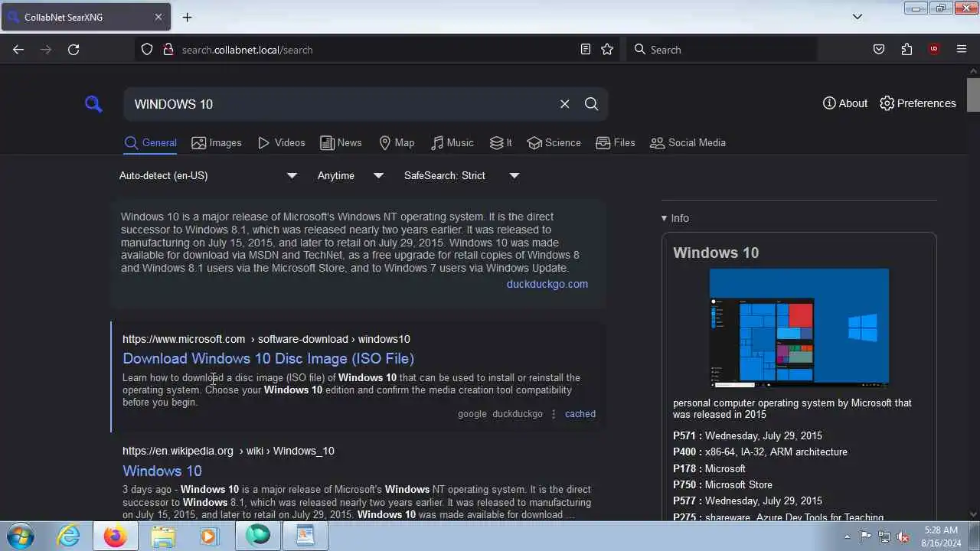Click the network tray icon
This screenshot has height=551, width=980.
click(x=884, y=536)
